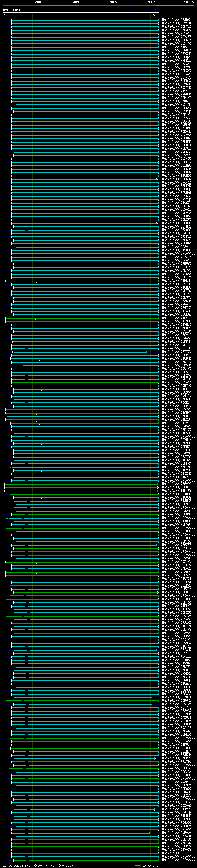The height and width of the screenshot is (868, 197).
Task: Click label UniRef100_Q23955
Action: point(177,135)
